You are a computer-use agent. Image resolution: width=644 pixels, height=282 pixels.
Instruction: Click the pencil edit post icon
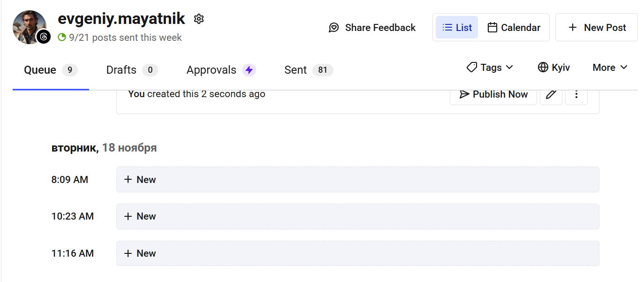point(551,94)
